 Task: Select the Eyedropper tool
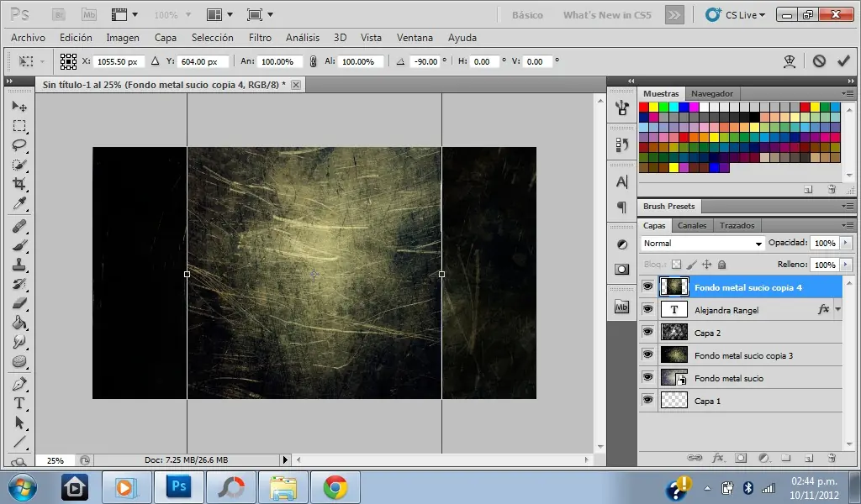point(19,204)
